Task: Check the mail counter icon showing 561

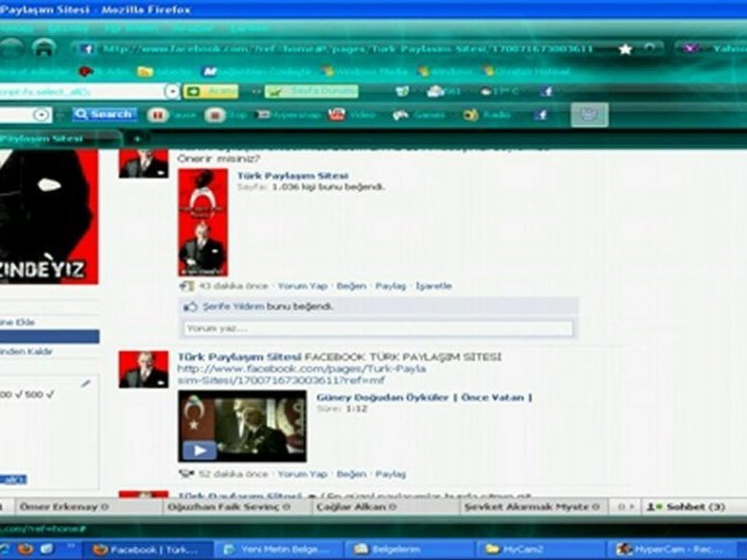Action: (x=444, y=91)
